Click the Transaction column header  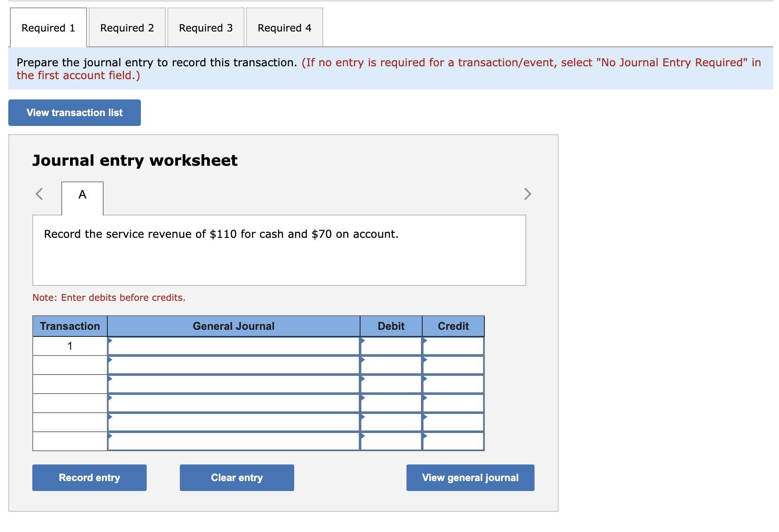(x=70, y=326)
